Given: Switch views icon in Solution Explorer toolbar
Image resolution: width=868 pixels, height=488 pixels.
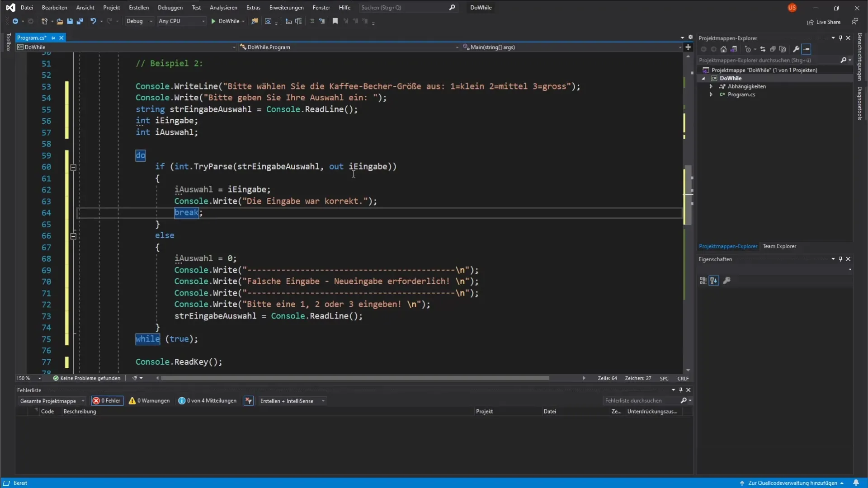Looking at the screenshot, I should pyautogui.click(x=734, y=49).
